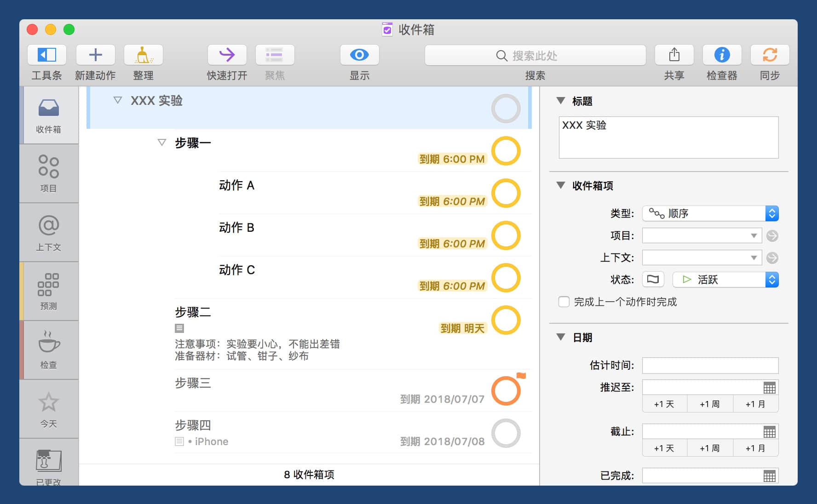Open the 项目 Projects perspective tab
The height and width of the screenshot is (504, 817).
click(x=49, y=173)
